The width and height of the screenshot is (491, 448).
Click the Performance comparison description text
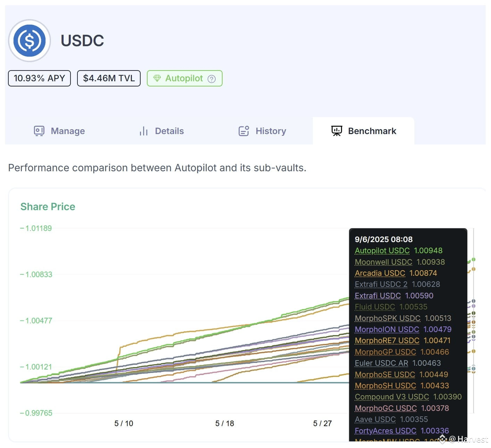click(x=157, y=168)
